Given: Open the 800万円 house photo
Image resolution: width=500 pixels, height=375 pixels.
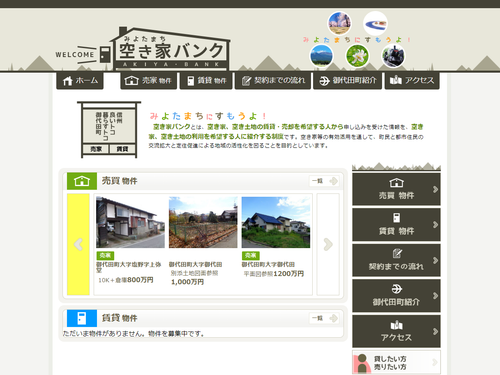Looking at the screenshot, I should point(130,222).
